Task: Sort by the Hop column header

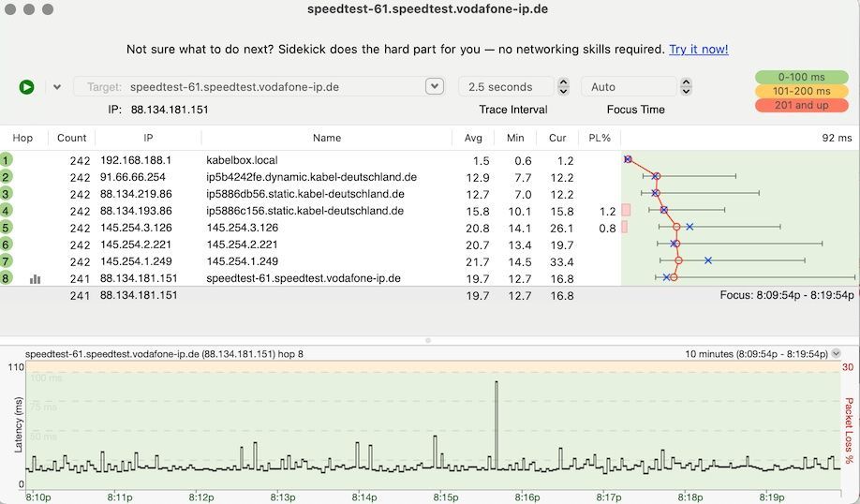Action: click(x=22, y=138)
